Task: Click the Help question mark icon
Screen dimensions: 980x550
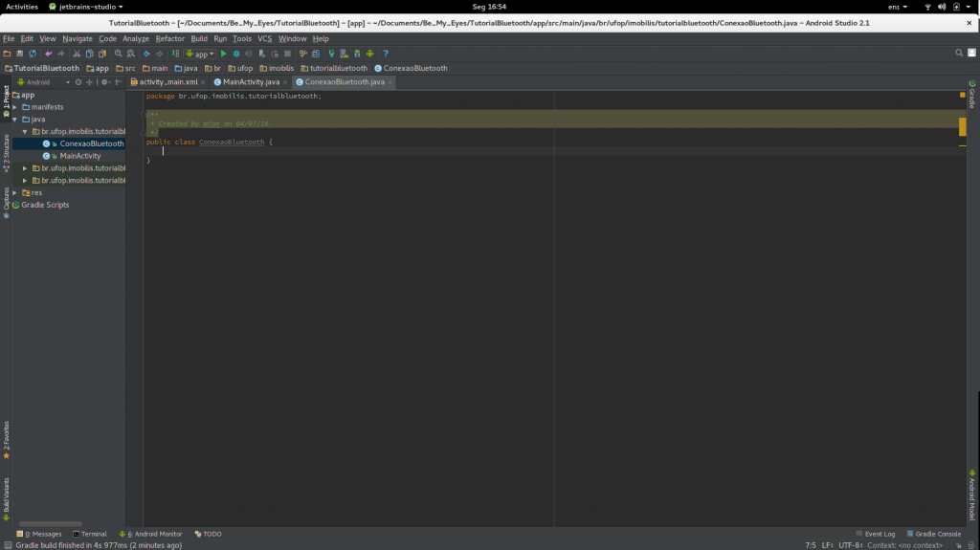Action: click(x=386, y=54)
